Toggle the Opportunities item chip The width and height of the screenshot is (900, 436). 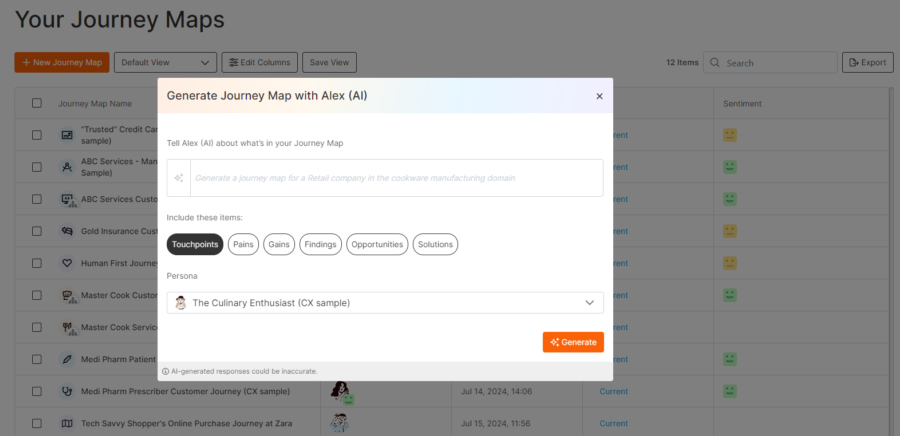coord(377,244)
